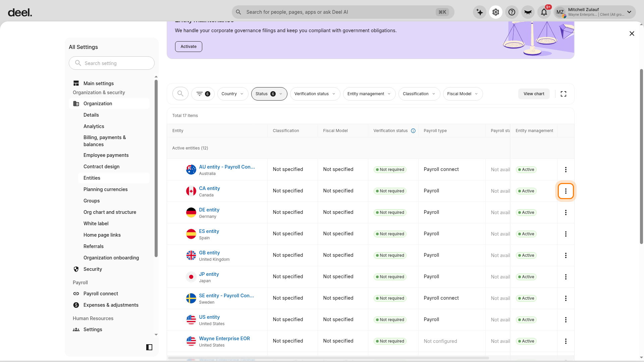
Task: Focus the Search setting field
Action: [112, 63]
